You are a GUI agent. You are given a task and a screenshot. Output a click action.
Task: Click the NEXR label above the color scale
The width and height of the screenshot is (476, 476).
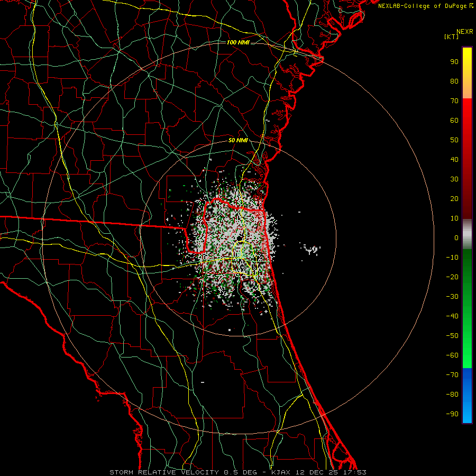coord(465,32)
